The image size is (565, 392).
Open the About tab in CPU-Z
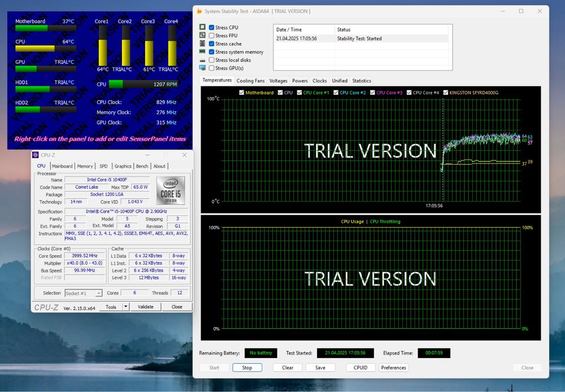(x=159, y=166)
